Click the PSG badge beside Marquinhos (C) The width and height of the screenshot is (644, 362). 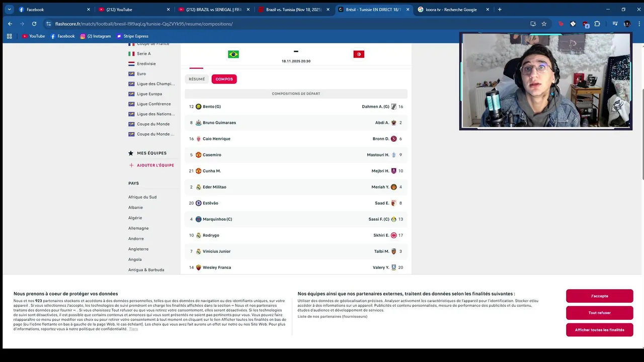click(x=198, y=219)
